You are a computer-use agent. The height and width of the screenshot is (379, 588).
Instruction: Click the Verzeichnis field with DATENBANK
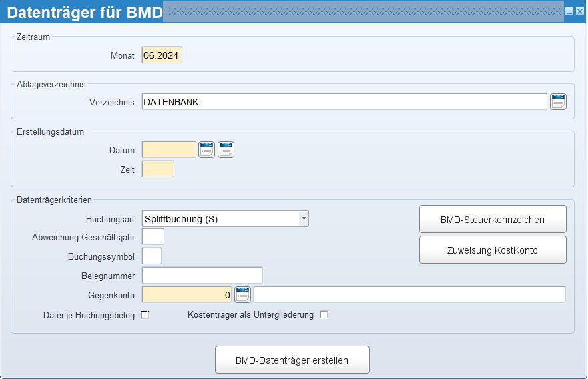(x=344, y=102)
